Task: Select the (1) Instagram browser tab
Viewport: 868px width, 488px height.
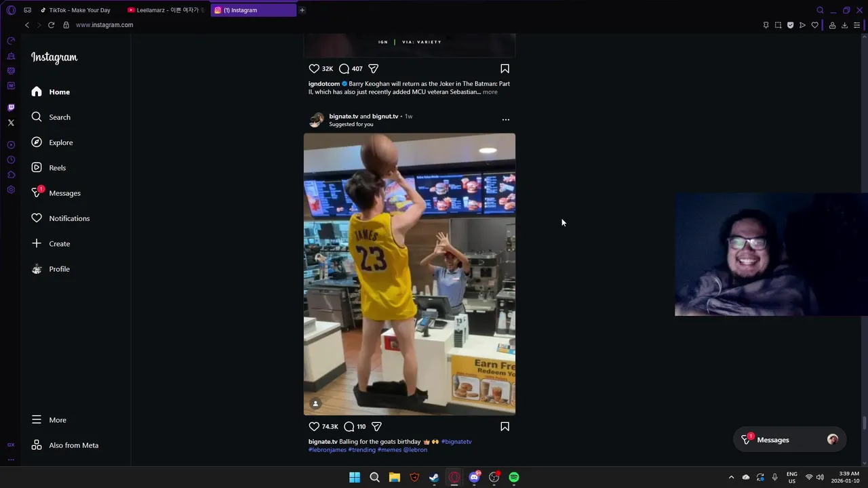Action: pos(253,10)
